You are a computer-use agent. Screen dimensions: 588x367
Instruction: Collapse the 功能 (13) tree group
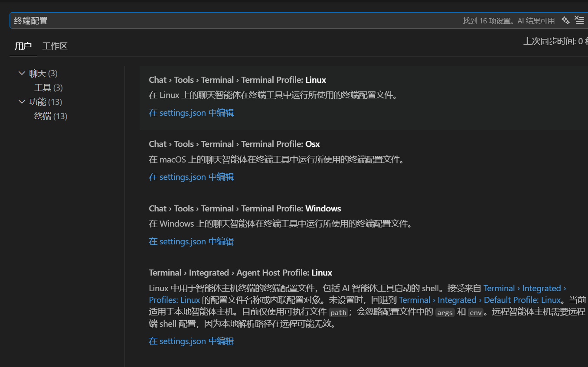(22, 102)
